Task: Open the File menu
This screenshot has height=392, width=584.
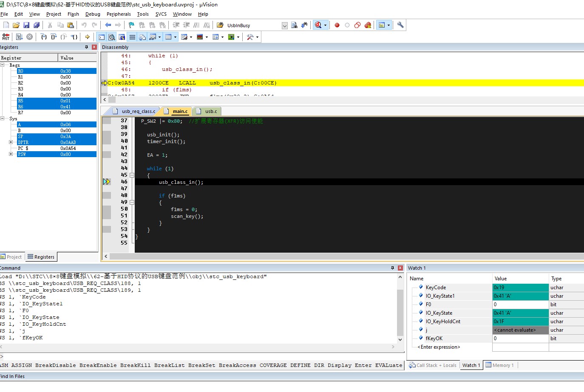Action: click(4, 14)
